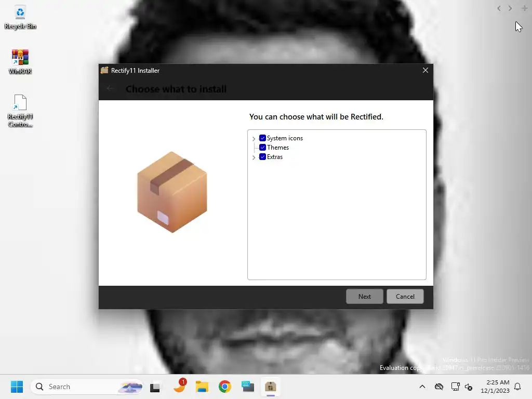This screenshot has height=399, width=532.
Task: Open the on-screen keyboard app in taskbar
Action: click(x=248, y=387)
